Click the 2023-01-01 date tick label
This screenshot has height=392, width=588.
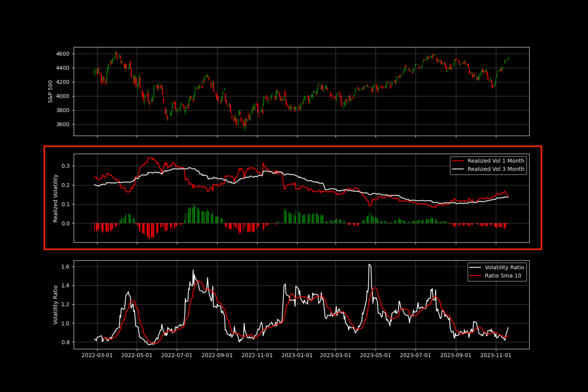coord(297,355)
